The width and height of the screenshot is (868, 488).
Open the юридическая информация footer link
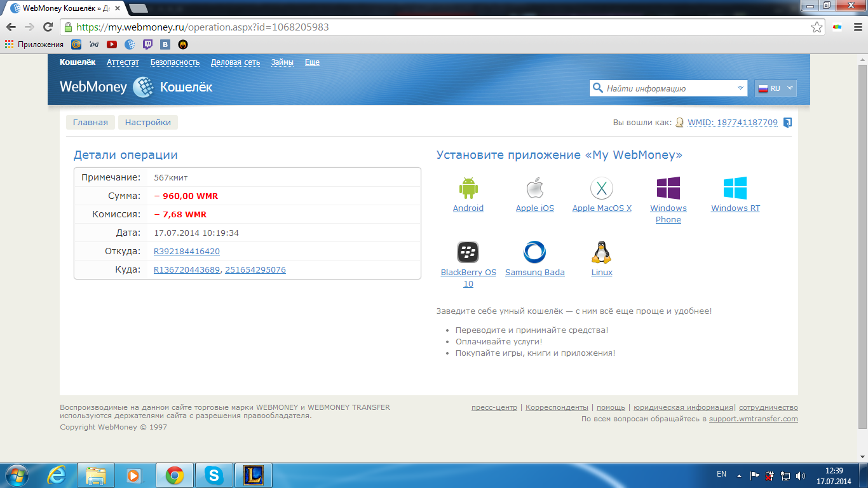coord(683,408)
